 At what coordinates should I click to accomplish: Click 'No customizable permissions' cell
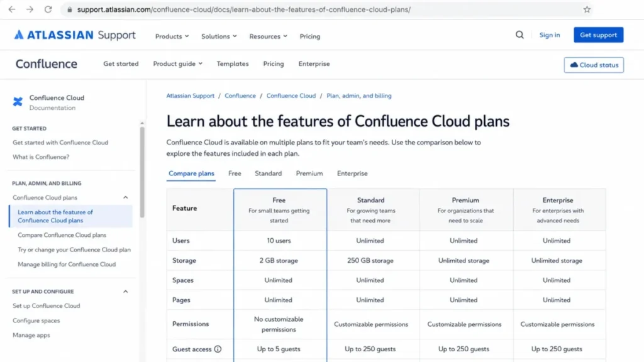pyautogui.click(x=279, y=324)
